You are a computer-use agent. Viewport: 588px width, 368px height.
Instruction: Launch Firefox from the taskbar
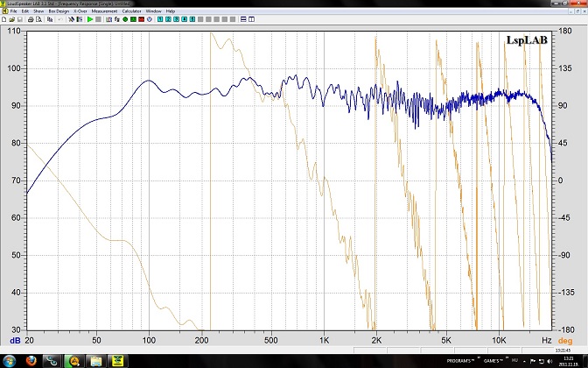pos(31,361)
